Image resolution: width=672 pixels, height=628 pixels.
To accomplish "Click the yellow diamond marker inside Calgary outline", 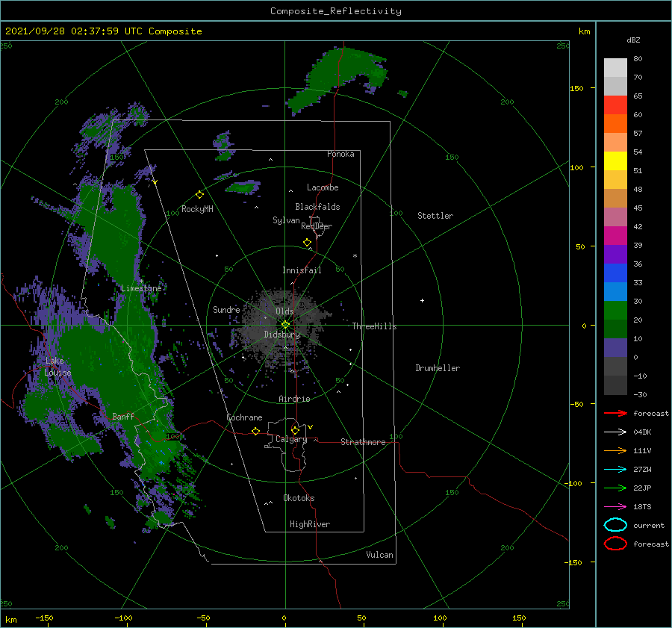I will (295, 430).
